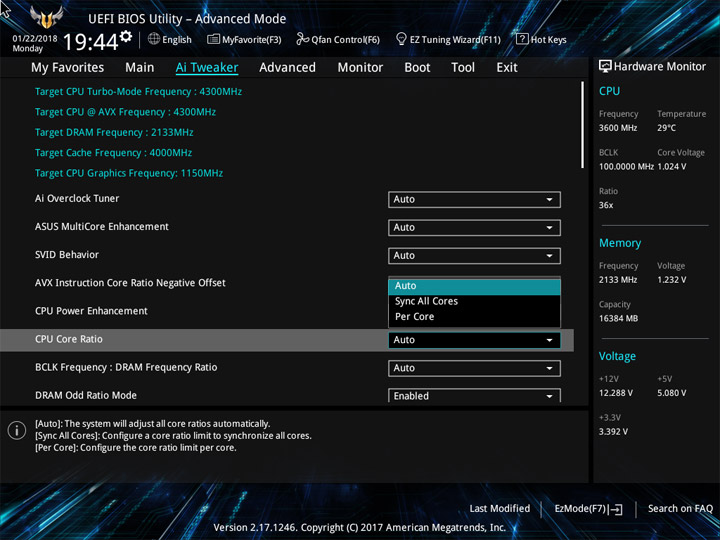720x540 pixels.
Task: Click the 36x ratio value
Action: click(606, 205)
